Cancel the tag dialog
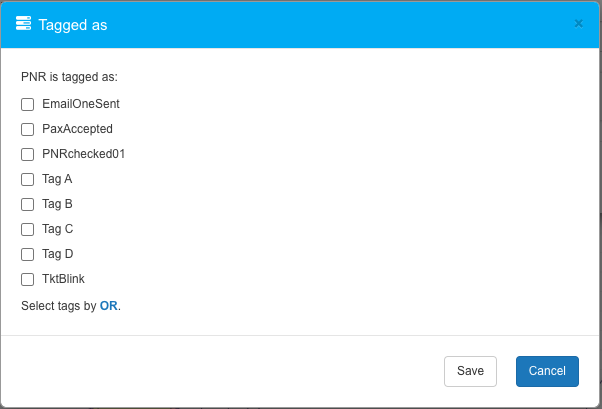 [x=547, y=371]
